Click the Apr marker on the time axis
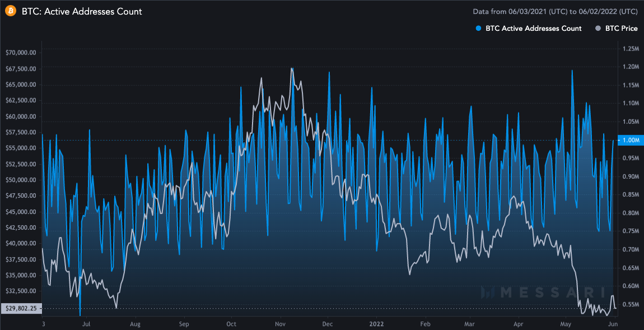This screenshot has height=330, width=644. point(519,323)
